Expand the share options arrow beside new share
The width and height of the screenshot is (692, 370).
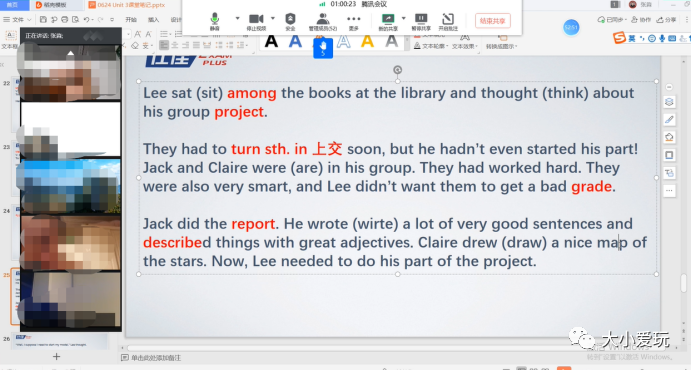[403, 19]
